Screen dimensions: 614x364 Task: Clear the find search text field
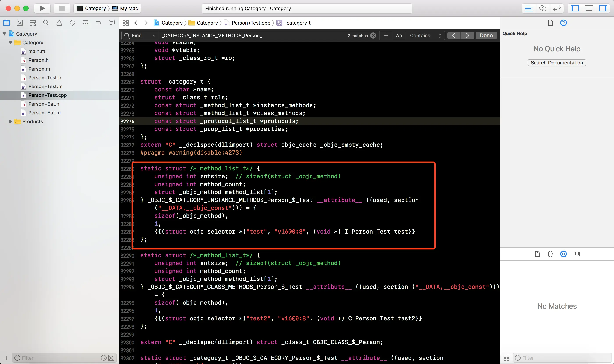373,36
